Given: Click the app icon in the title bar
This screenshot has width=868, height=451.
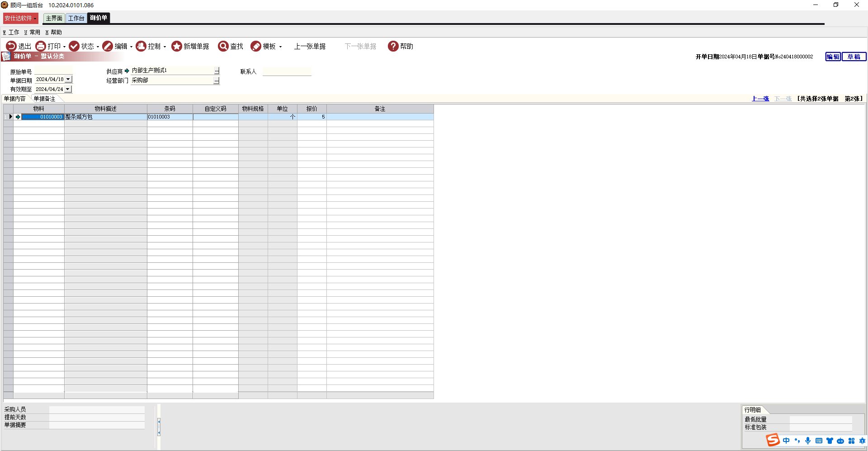Looking at the screenshot, I should (x=5, y=5).
